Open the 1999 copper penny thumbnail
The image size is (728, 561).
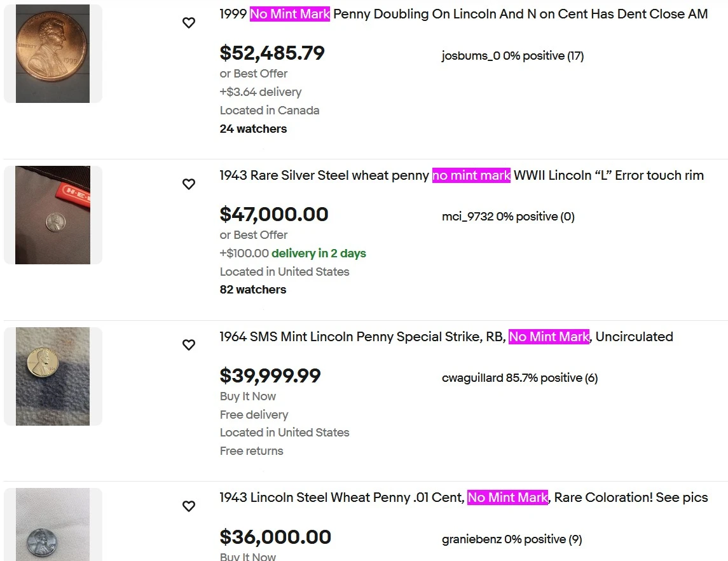(53, 53)
